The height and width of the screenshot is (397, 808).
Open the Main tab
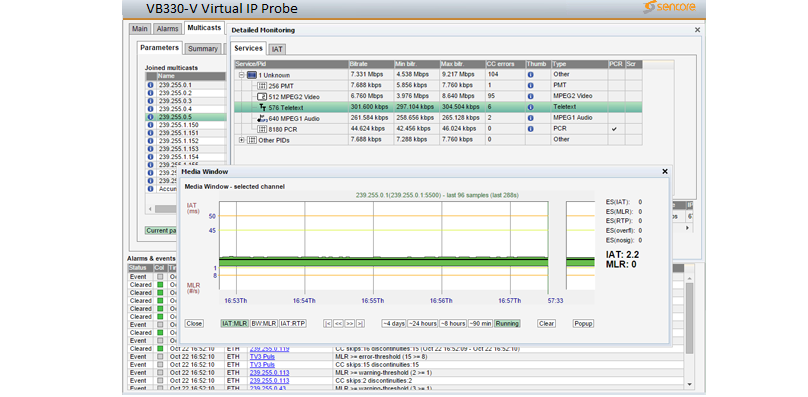click(139, 29)
